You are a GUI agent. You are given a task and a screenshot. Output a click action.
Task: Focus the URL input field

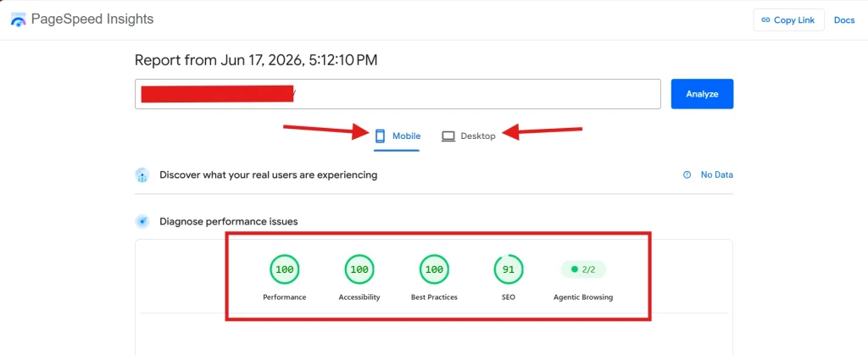(398, 94)
